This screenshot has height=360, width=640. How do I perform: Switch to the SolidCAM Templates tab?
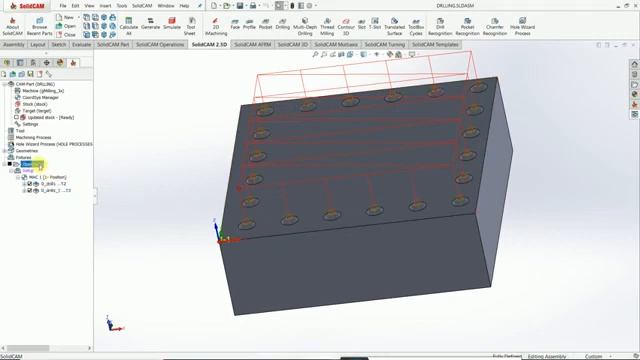(x=435, y=44)
